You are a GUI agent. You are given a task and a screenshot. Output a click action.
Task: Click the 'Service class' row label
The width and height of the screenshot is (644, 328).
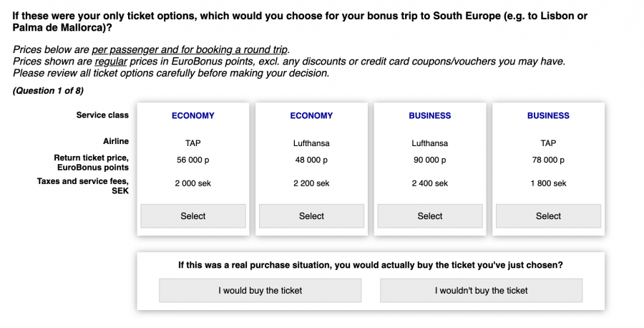(x=102, y=115)
